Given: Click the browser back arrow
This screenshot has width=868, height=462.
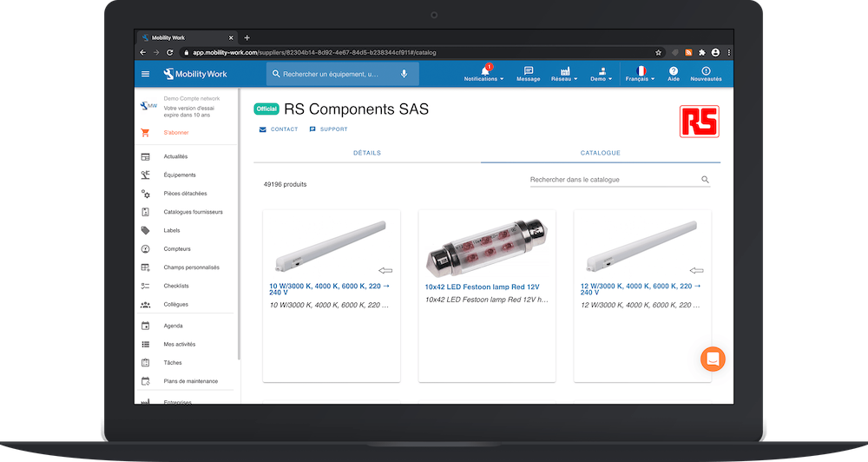Looking at the screenshot, I should [143, 53].
